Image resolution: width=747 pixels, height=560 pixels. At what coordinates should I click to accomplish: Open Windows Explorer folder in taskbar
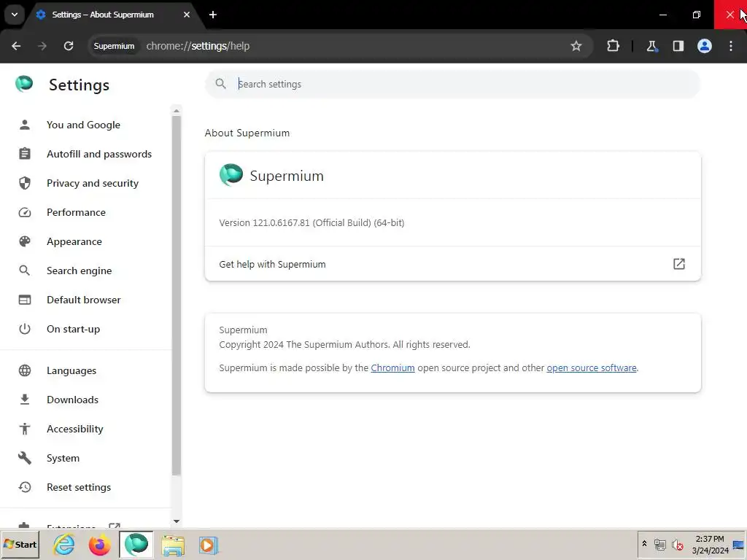coord(172,545)
